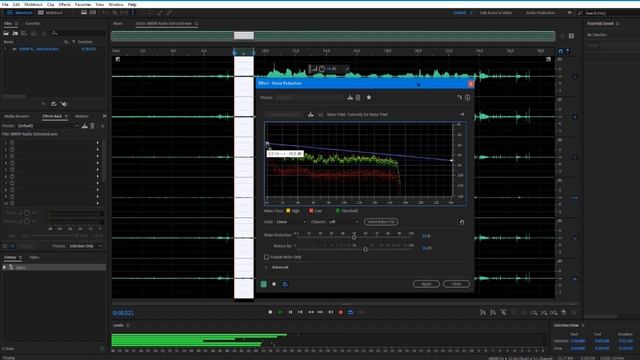640x360 pixels.
Task: Expand the Advanced section
Action: [x=267, y=267]
